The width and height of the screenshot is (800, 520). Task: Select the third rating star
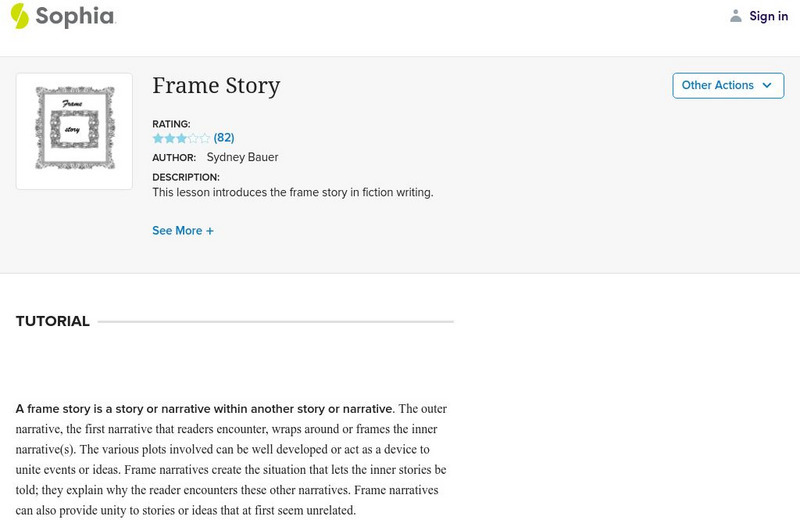point(181,138)
